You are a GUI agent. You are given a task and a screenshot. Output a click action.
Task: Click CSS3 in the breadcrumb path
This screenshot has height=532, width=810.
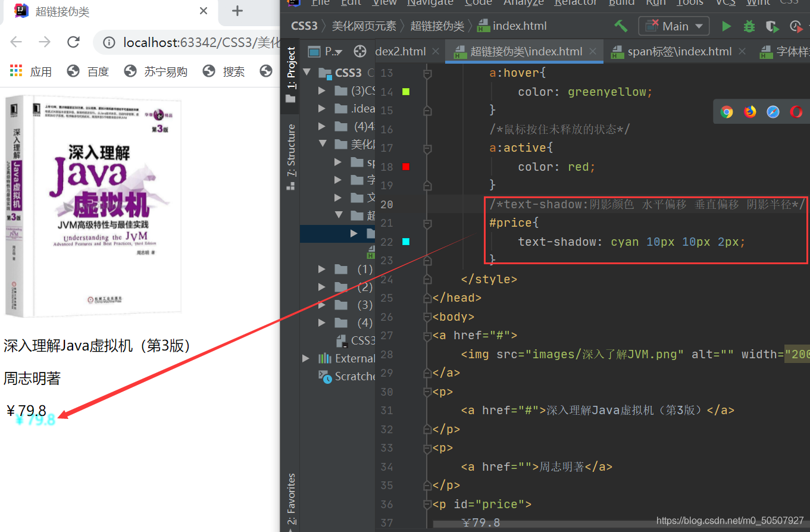point(304,26)
